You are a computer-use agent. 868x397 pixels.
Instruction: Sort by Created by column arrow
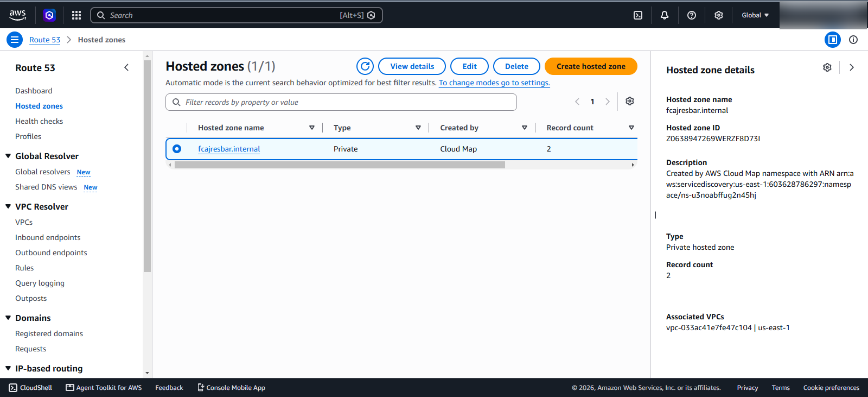(525, 128)
